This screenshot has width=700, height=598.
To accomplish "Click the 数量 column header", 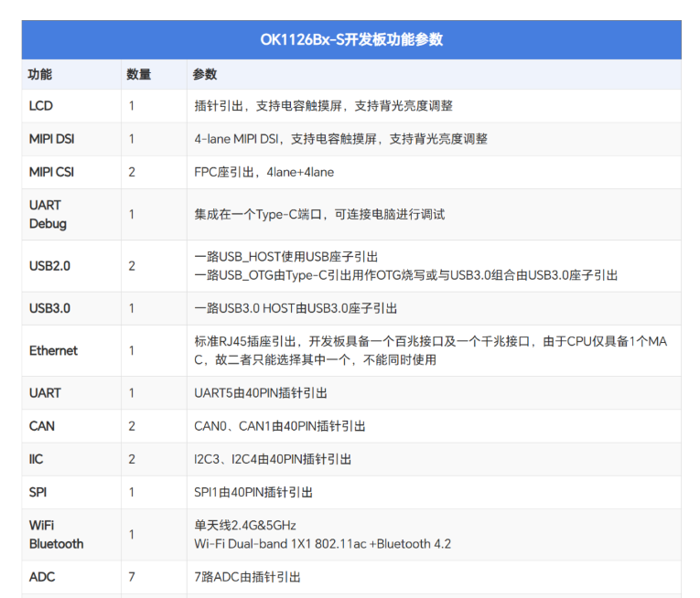I will (138, 74).
